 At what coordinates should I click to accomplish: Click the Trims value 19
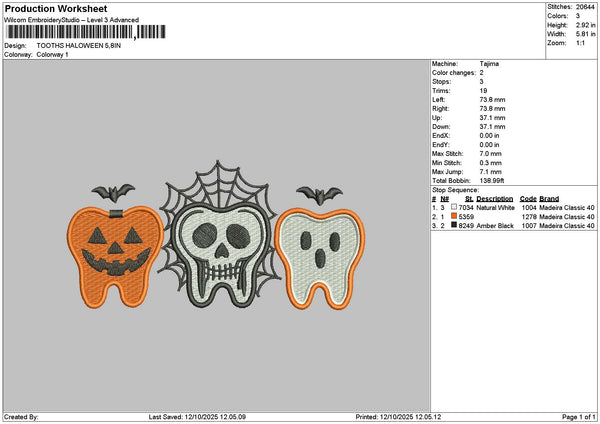(x=483, y=91)
